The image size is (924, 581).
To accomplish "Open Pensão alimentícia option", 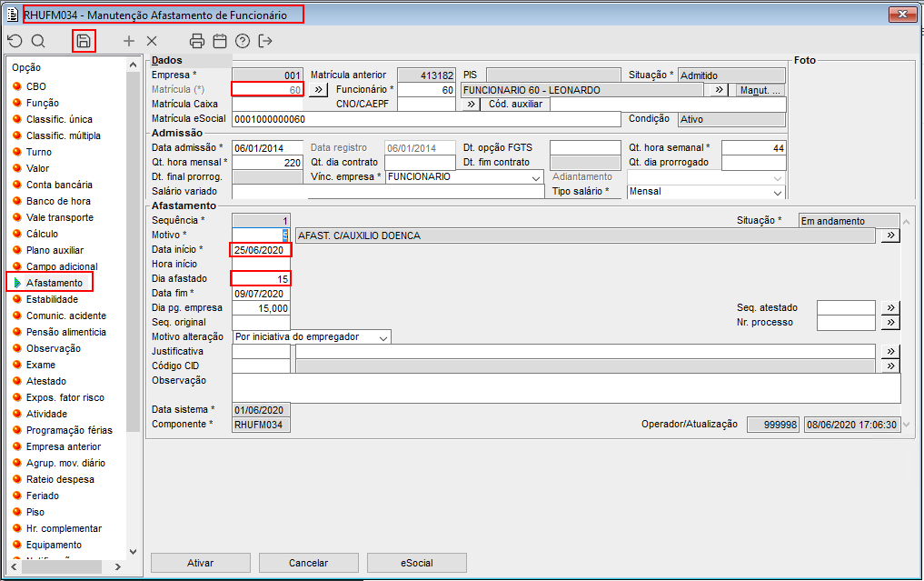I will [x=66, y=332].
